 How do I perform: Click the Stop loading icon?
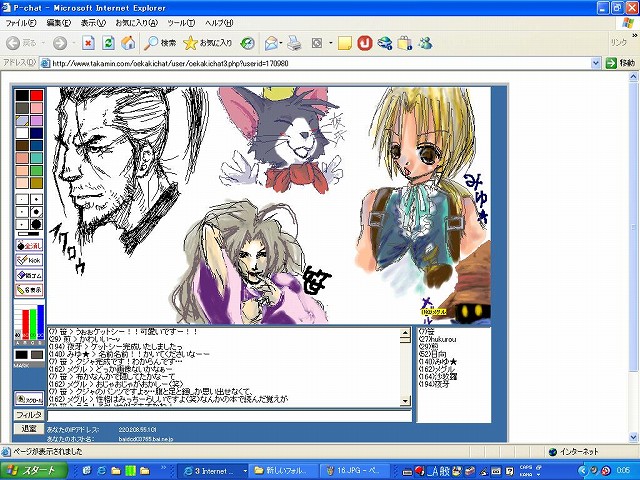(88, 43)
